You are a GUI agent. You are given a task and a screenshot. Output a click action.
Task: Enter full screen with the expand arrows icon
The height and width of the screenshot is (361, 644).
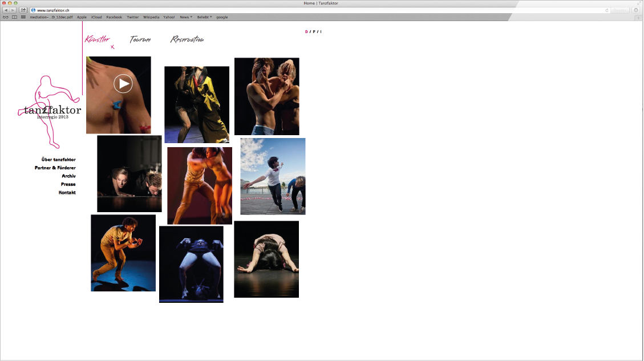pos(639,3)
